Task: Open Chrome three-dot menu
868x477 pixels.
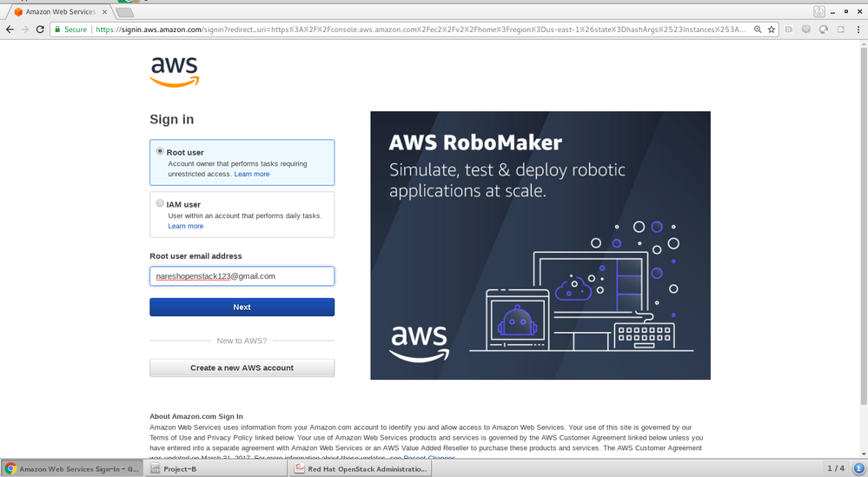Action: 858,29
